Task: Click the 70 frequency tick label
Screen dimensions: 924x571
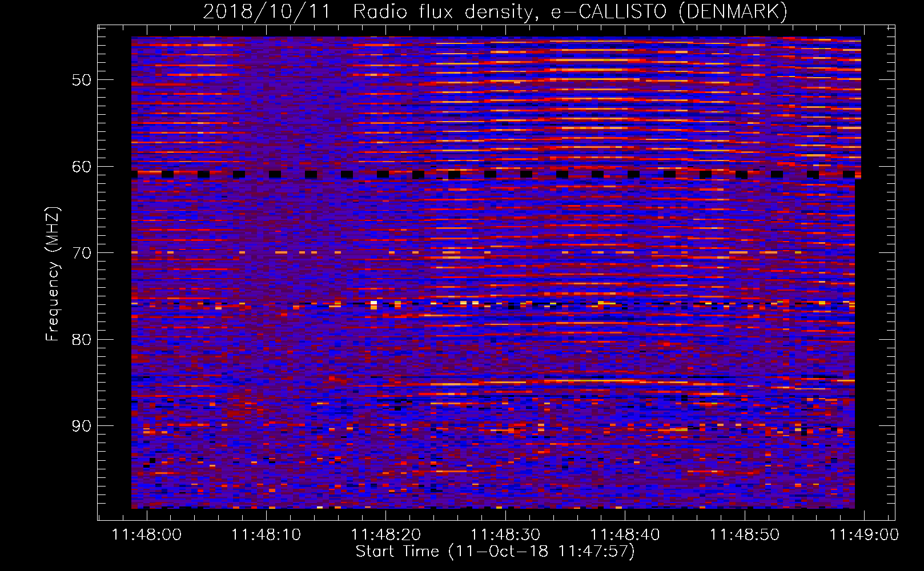Action: pyautogui.click(x=82, y=252)
